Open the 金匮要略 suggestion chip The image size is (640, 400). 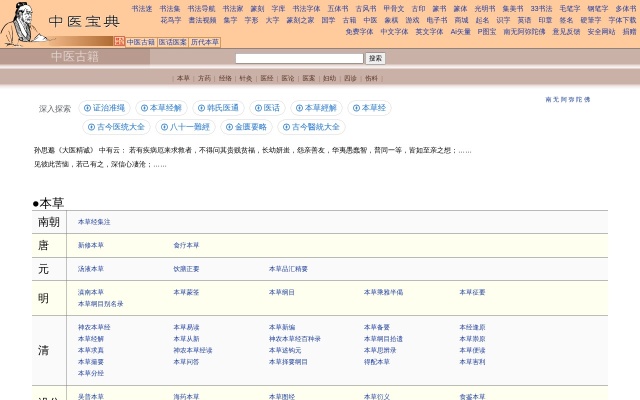pos(244,127)
